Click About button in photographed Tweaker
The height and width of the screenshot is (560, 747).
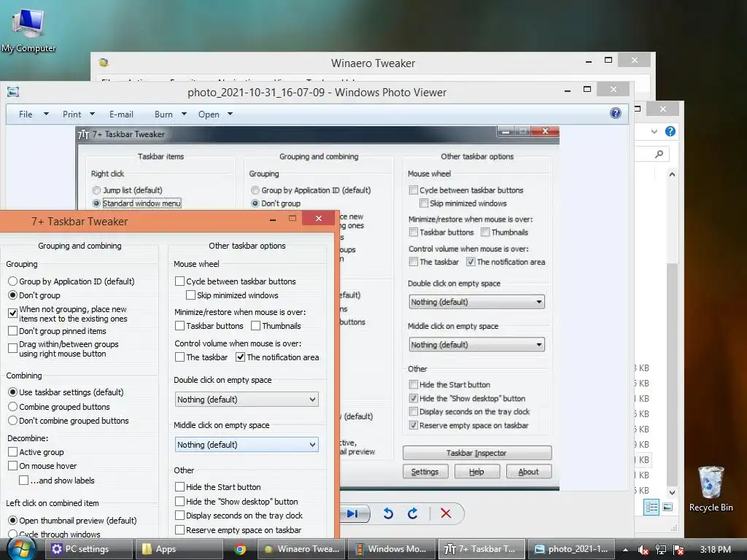point(528,472)
